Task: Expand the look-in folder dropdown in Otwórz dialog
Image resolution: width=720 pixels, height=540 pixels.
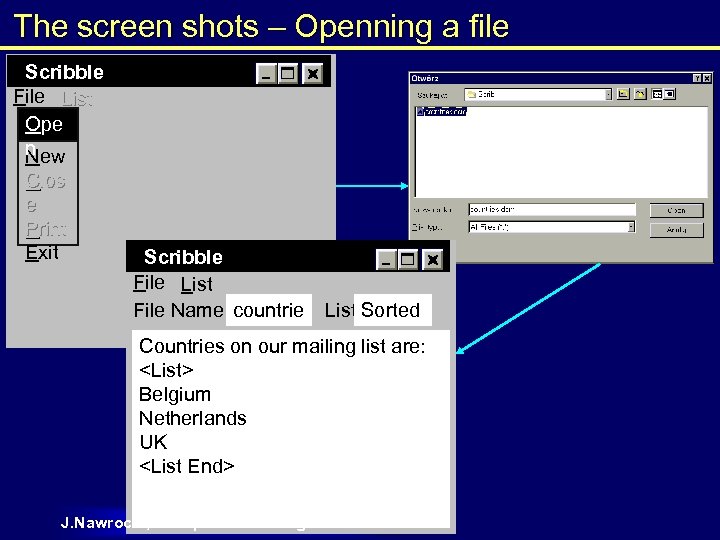Action: coord(608,95)
